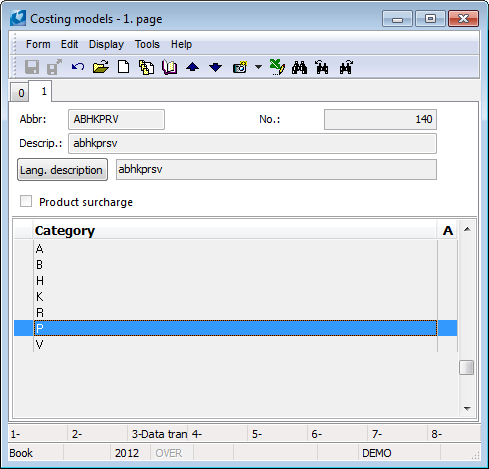Click the Save floppy disk icon
The image size is (489, 469).
32,67
